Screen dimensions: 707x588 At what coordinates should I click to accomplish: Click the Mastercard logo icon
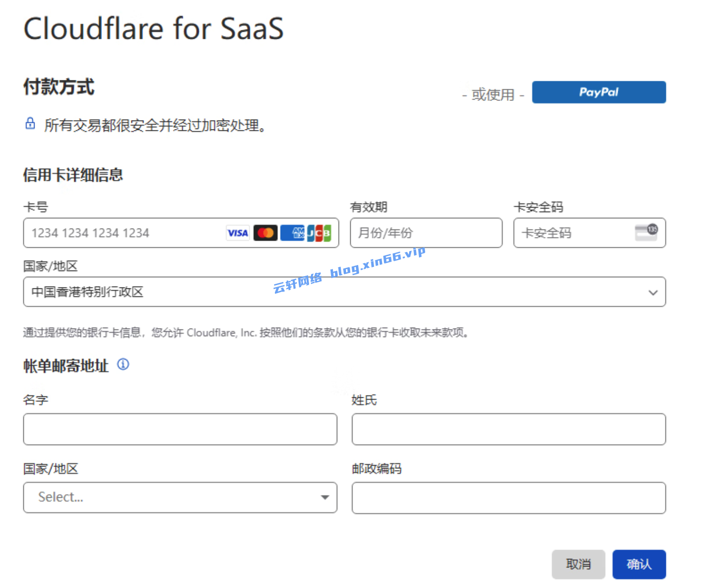click(x=265, y=233)
